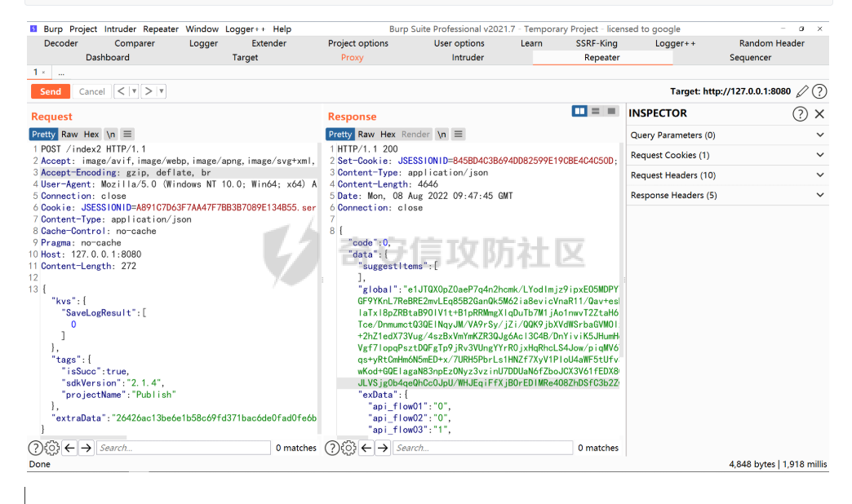Jump to previous match in the Request search
Screen dimensions: 852x504
[x=69, y=448]
